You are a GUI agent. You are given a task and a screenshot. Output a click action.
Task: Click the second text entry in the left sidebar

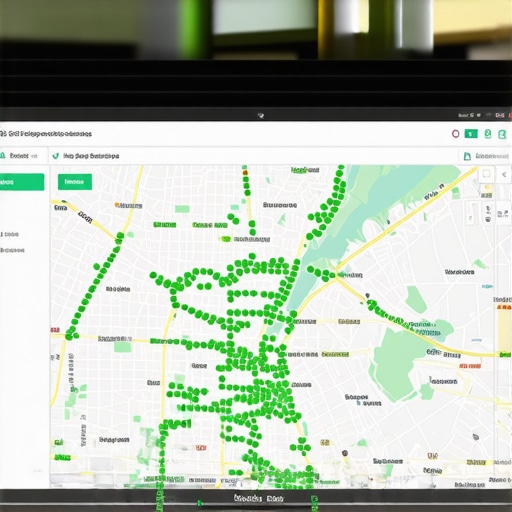[12, 250]
